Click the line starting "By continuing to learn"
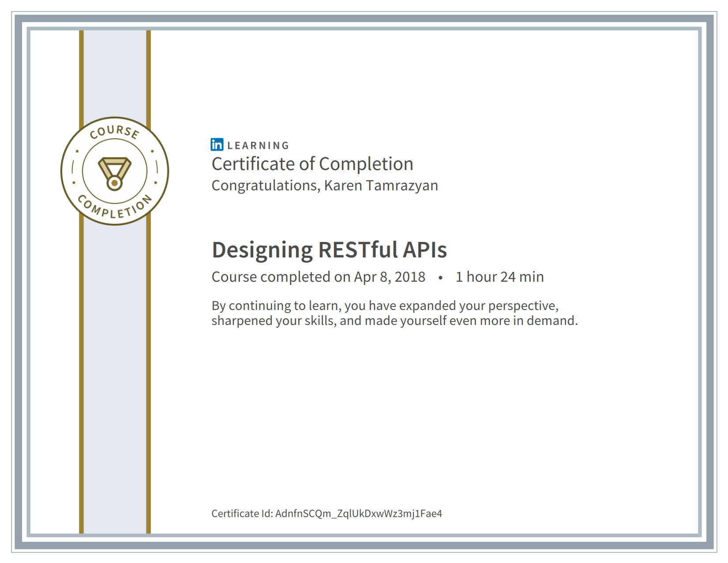The width and height of the screenshot is (728, 563). point(385,306)
